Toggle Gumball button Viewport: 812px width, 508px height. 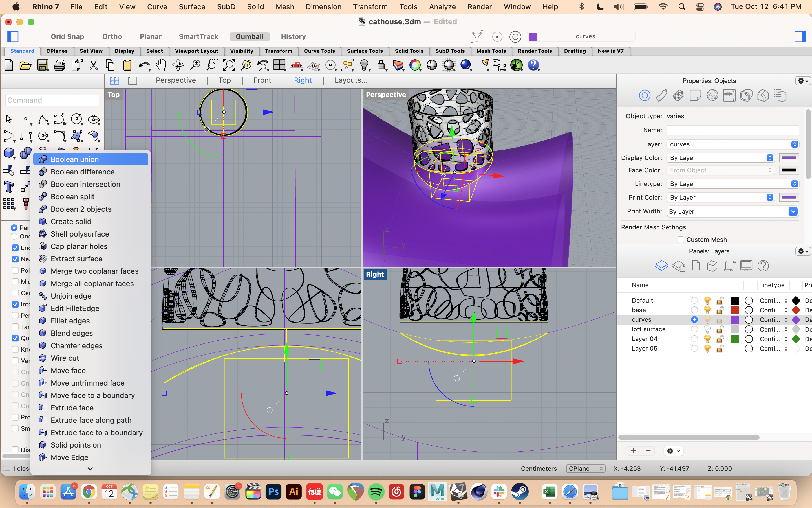tap(250, 37)
